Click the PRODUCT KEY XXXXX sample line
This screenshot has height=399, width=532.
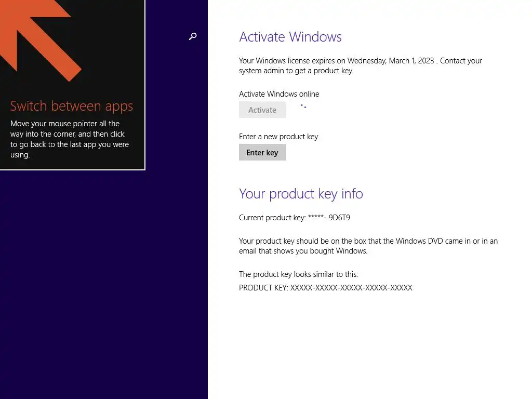(325, 288)
